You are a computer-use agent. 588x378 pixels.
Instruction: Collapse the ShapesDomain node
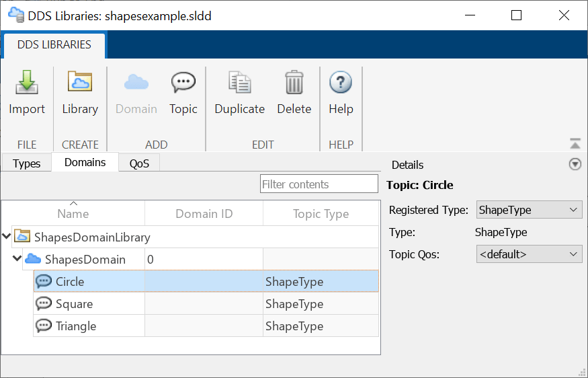click(x=17, y=259)
